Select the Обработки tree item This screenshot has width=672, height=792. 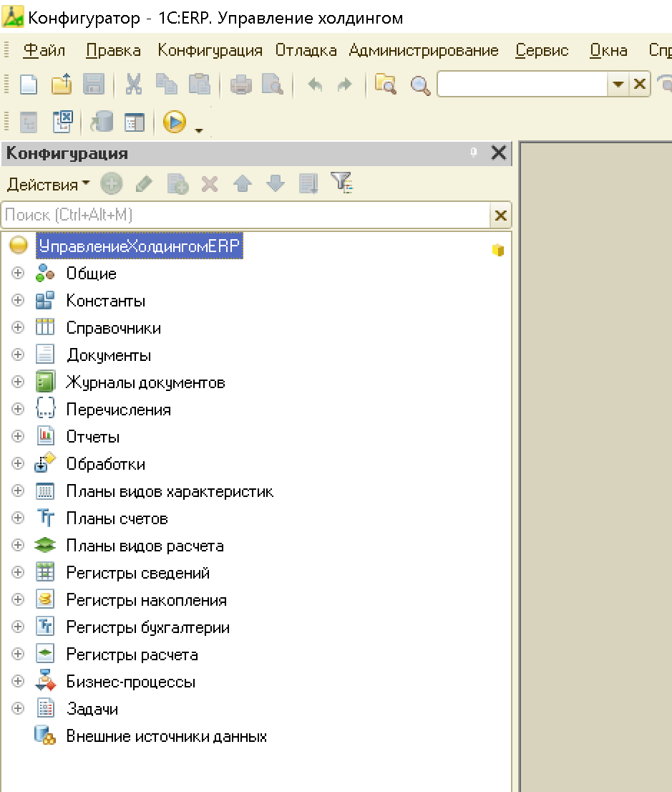pos(106,464)
